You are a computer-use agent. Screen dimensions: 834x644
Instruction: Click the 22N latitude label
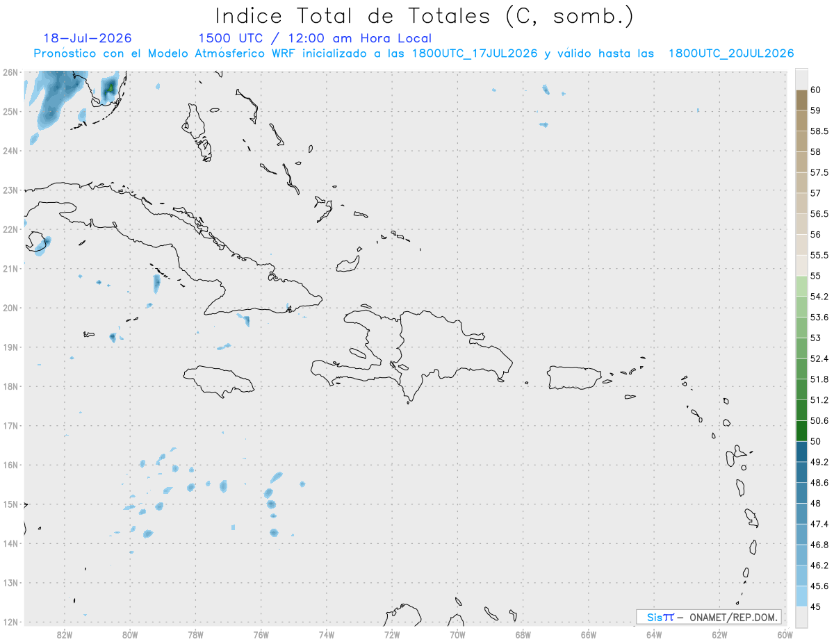coord(10,229)
